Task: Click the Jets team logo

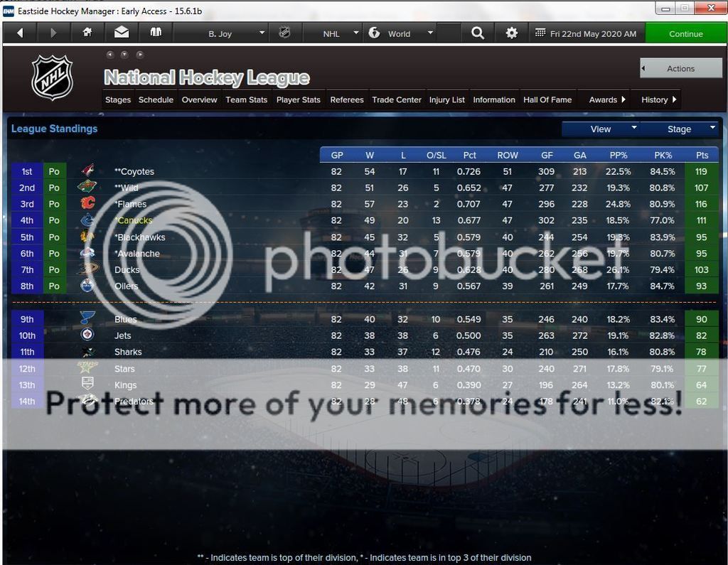Action: click(x=87, y=334)
